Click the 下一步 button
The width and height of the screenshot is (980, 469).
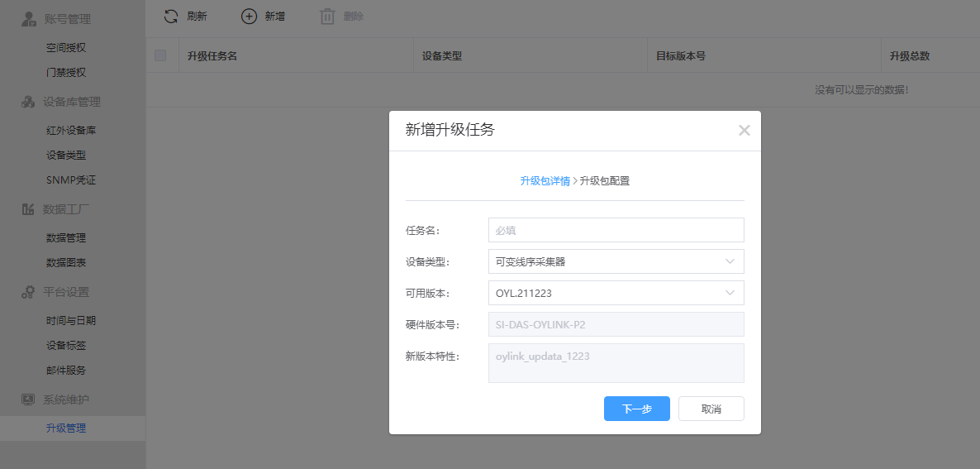tap(637, 409)
